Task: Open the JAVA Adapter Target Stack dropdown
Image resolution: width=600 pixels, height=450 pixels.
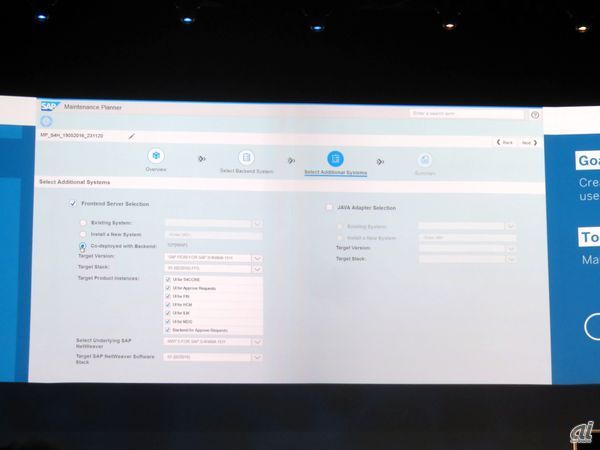Action: pyautogui.click(x=510, y=259)
